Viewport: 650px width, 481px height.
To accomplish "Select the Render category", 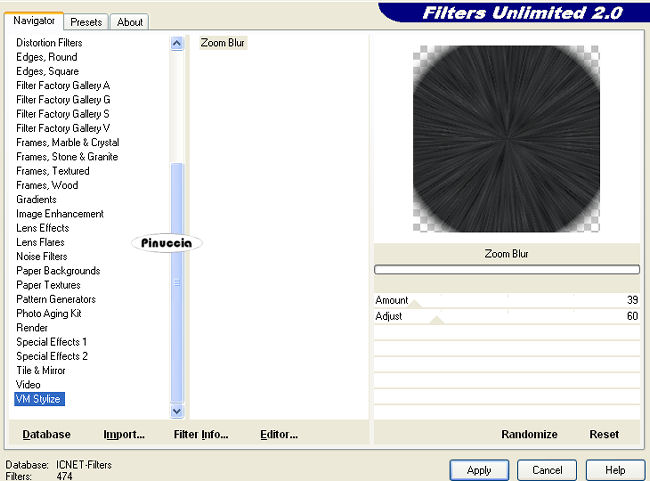I will pyautogui.click(x=32, y=328).
